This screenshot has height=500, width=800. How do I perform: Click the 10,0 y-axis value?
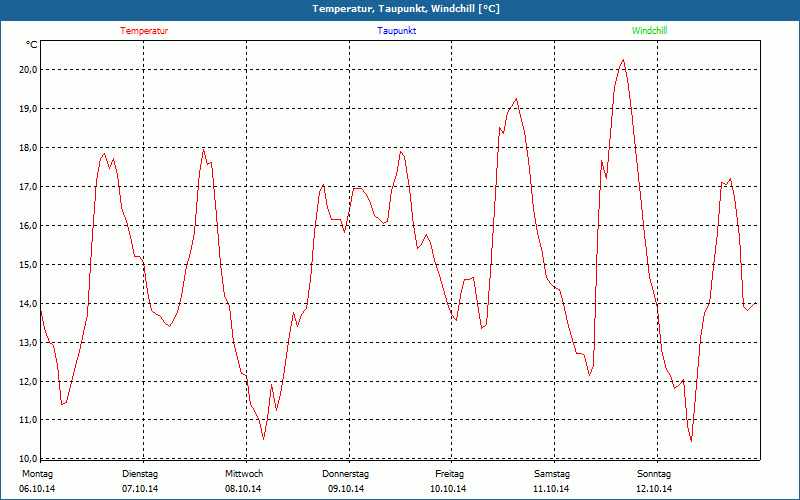click(28, 458)
